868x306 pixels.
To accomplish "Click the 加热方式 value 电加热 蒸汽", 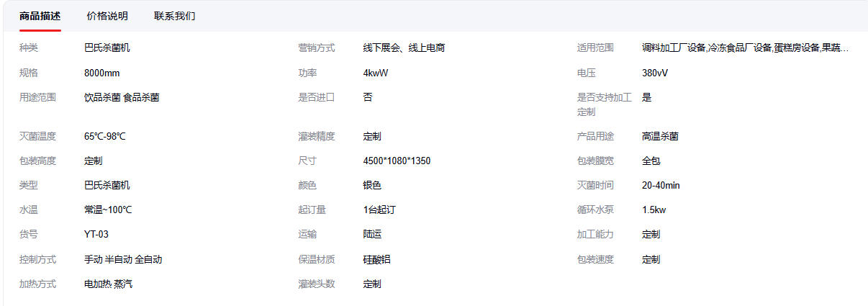I will [x=108, y=284].
